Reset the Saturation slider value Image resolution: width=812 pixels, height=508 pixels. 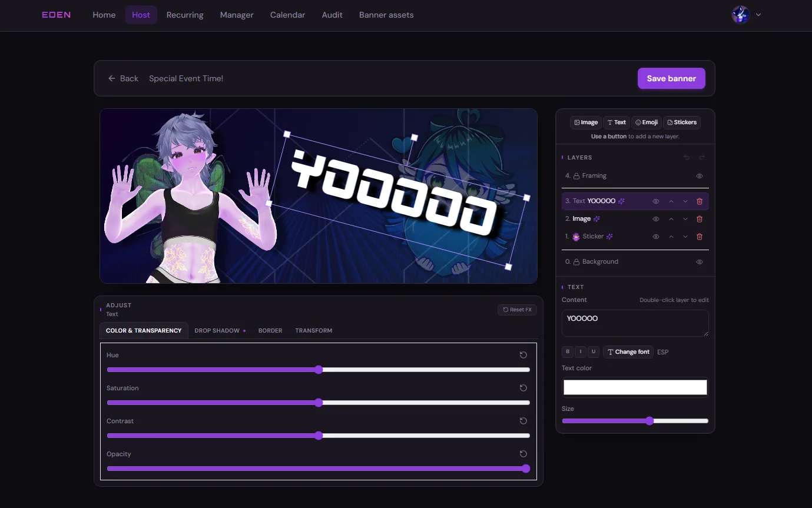(x=523, y=388)
